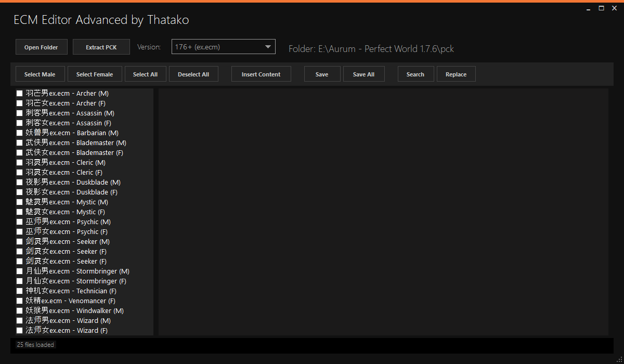Toggle the Wizard (M) checkbox

coord(20,321)
